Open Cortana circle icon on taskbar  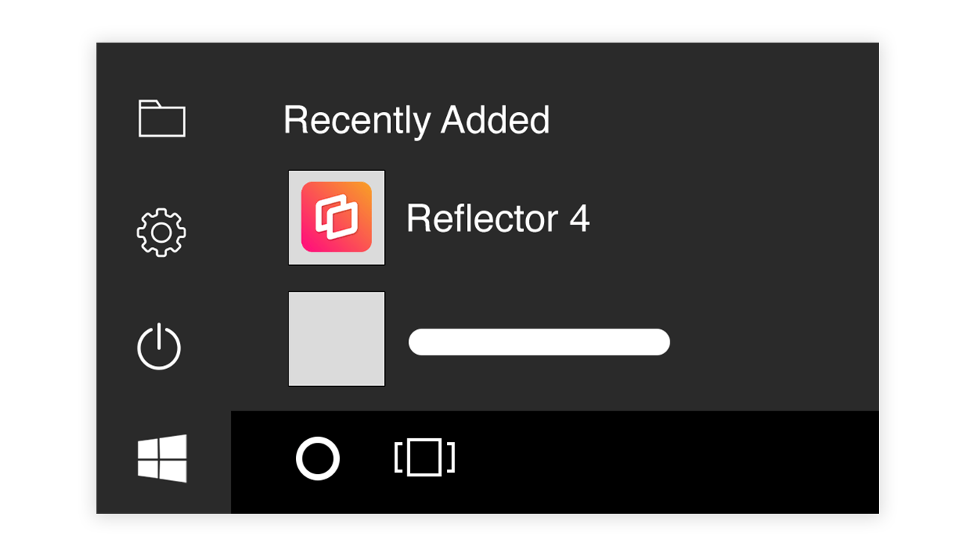(x=318, y=458)
